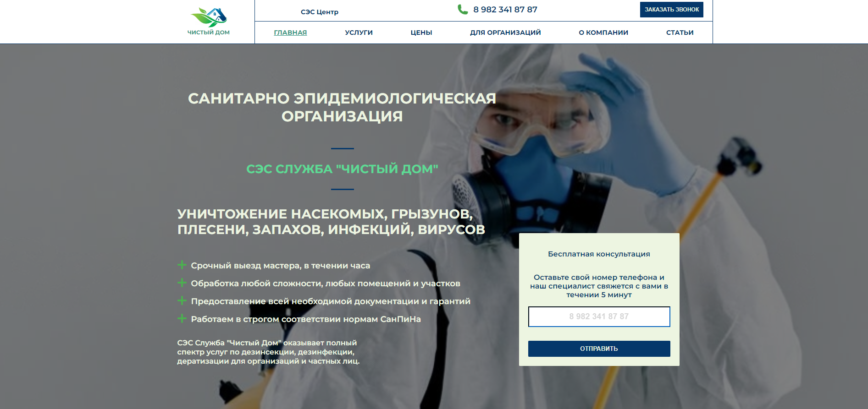Click the green phone icon
This screenshot has height=409, width=868.
point(463,9)
